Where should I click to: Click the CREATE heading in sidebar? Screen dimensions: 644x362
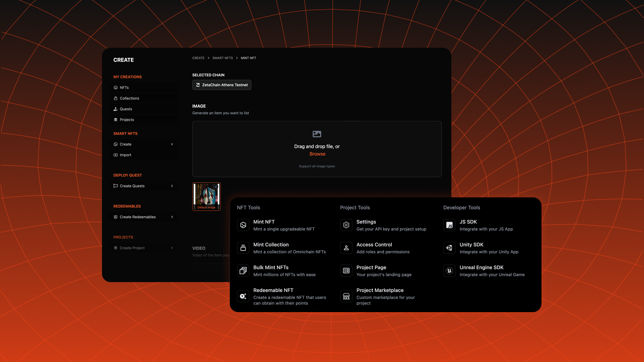tap(123, 60)
